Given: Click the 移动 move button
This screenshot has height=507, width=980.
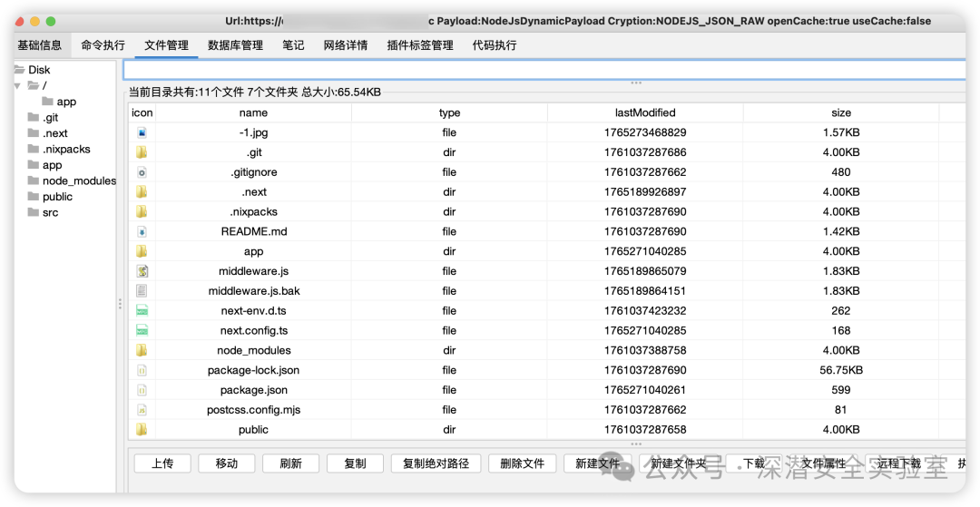Looking at the screenshot, I should coord(227,463).
